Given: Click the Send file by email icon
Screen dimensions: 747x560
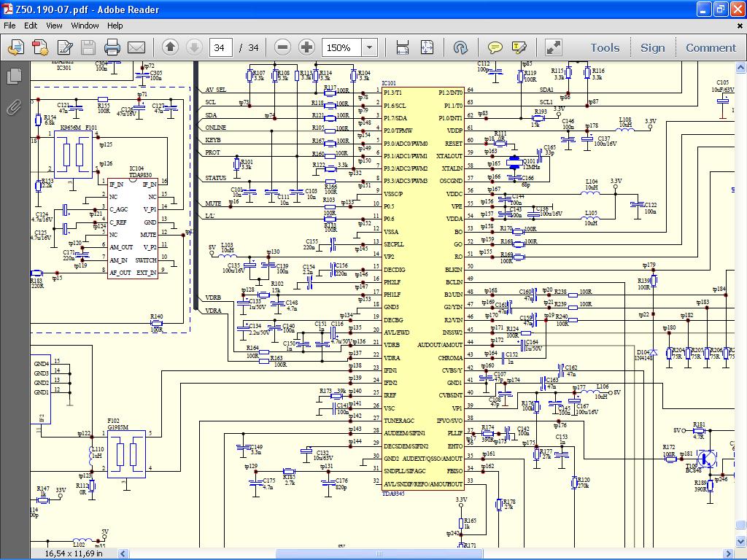Looking at the screenshot, I should coord(136,48).
